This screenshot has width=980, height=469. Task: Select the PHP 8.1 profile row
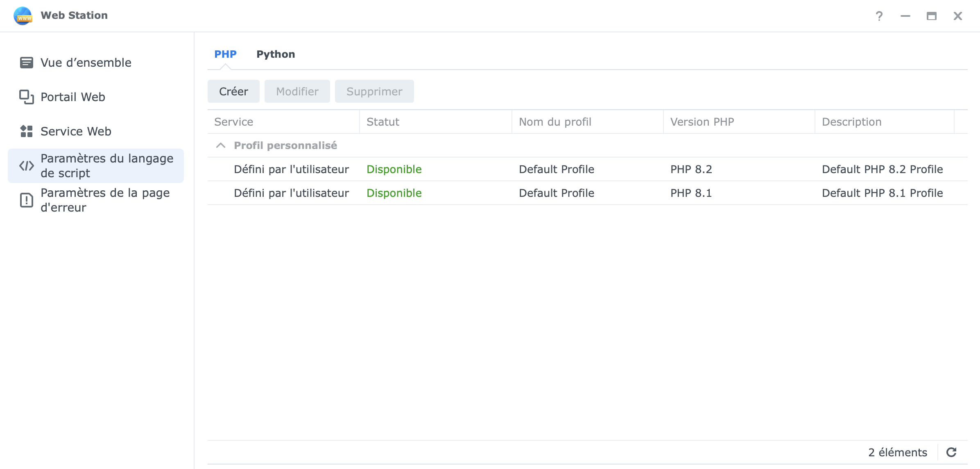tap(587, 193)
